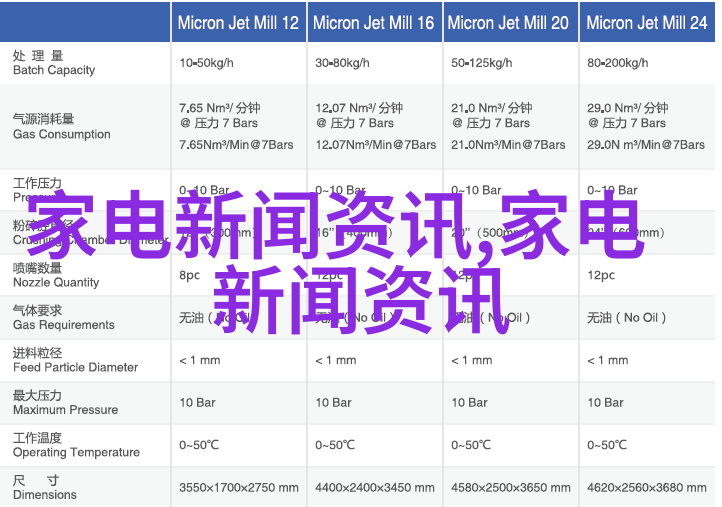Image resolution: width=722 pixels, height=507 pixels.
Task: Click the 10-50kg/h batch capacity cell
Action: (x=206, y=63)
